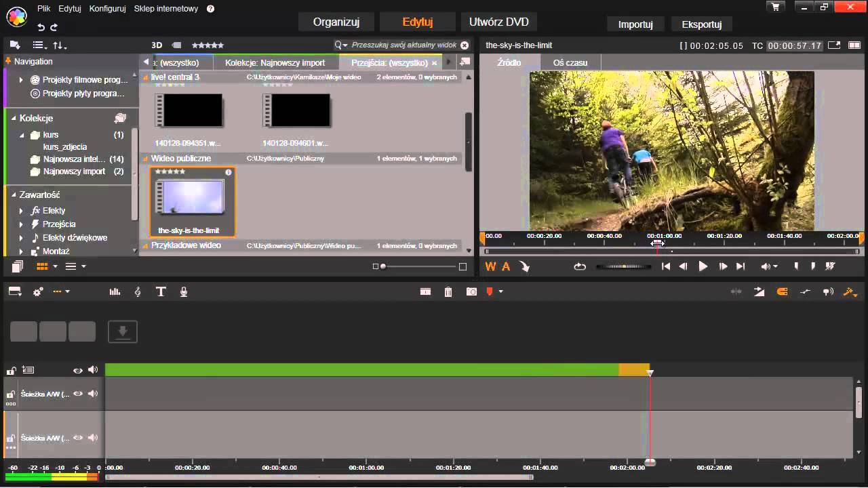Open the shopping cart icon
This screenshot has height=488, width=868.
click(x=776, y=7)
